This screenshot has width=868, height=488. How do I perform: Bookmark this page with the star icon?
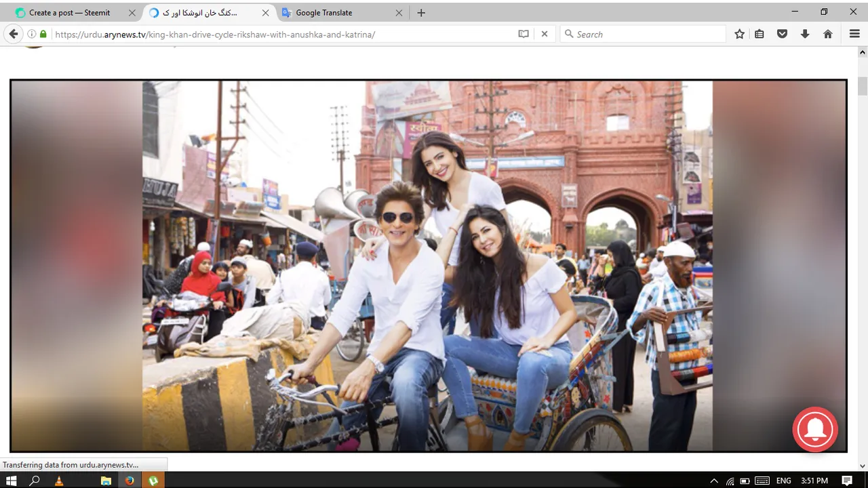click(740, 34)
